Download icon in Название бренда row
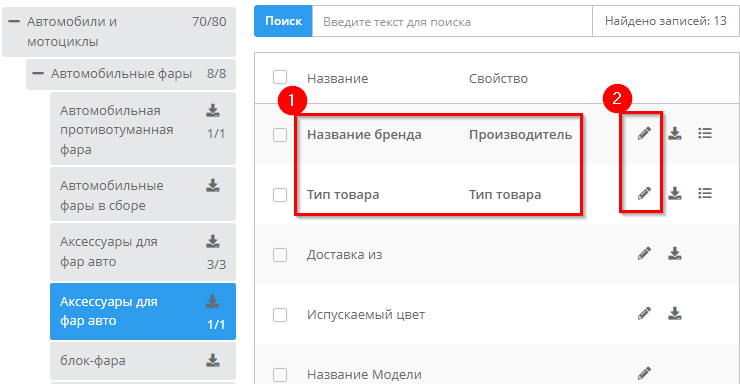Image resolution: width=740 pixels, height=384 pixels. [x=675, y=134]
